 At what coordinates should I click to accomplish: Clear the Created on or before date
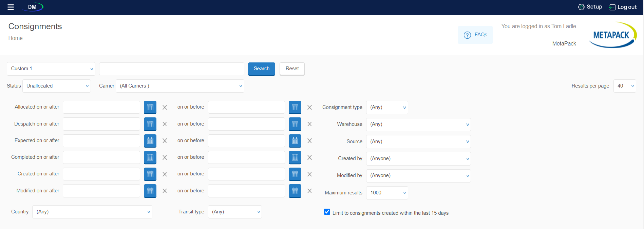(309, 174)
